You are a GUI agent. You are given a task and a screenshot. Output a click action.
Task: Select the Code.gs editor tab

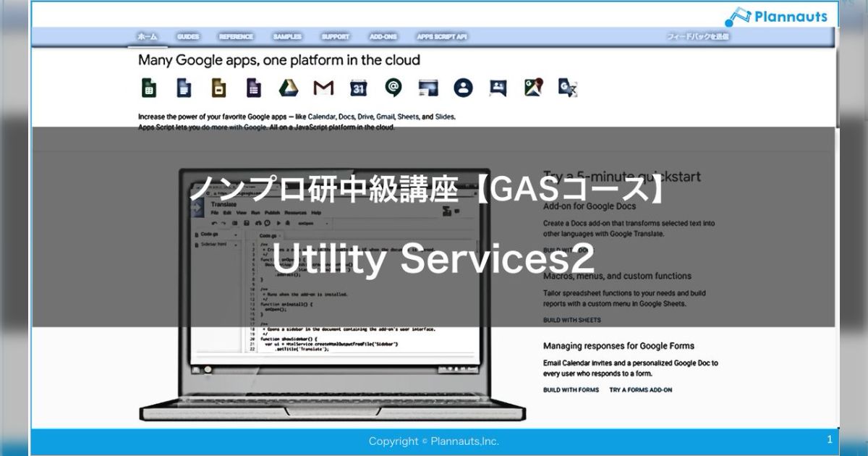pos(267,235)
